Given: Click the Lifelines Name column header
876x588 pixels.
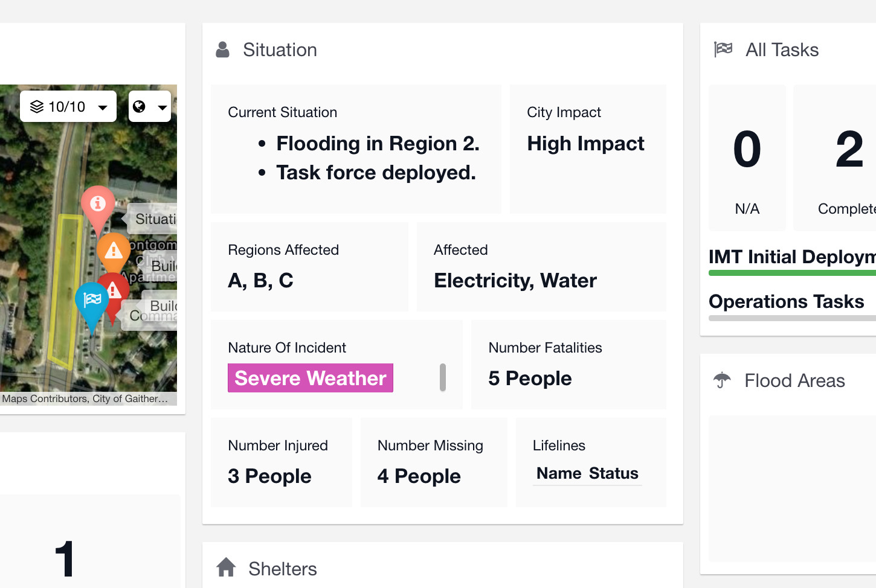Looking at the screenshot, I should (559, 473).
